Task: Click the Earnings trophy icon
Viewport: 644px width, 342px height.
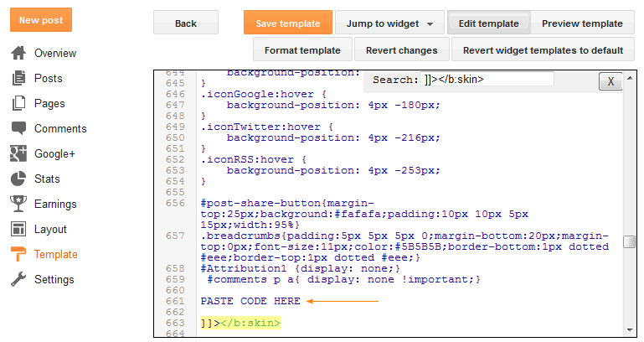Action: 18,204
